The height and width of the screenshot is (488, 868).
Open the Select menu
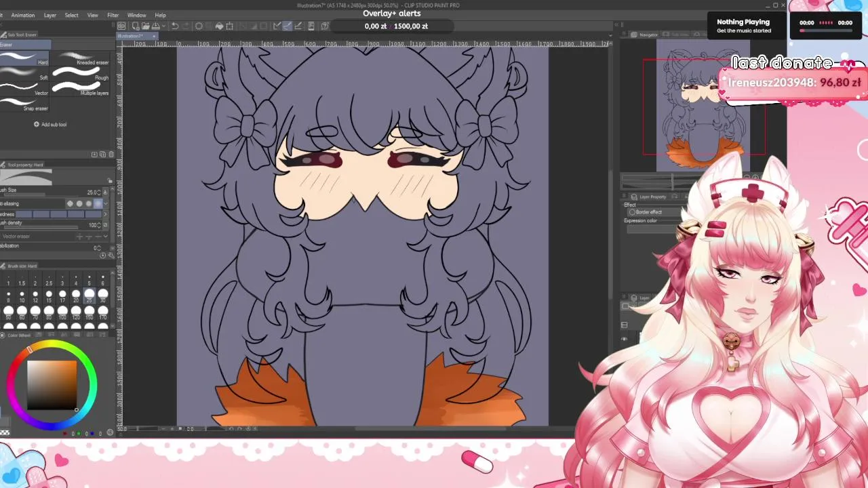pos(71,15)
